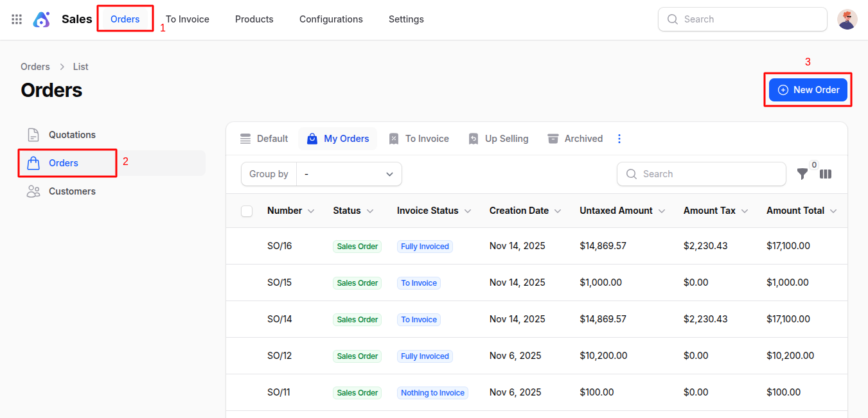Open the column toggle manager icon
The height and width of the screenshot is (418, 868).
click(x=826, y=174)
